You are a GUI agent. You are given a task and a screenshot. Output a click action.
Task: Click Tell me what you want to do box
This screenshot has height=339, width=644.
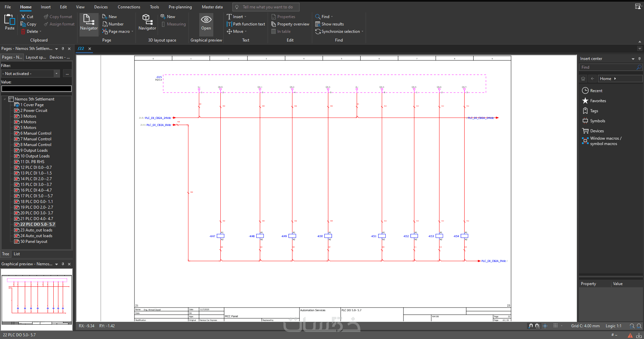(x=266, y=7)
